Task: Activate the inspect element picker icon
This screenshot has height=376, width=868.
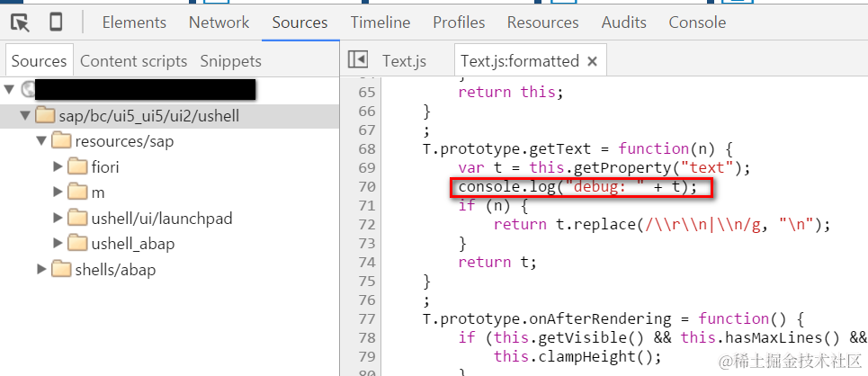Action: pyautogui.click(x=21, y=22)
